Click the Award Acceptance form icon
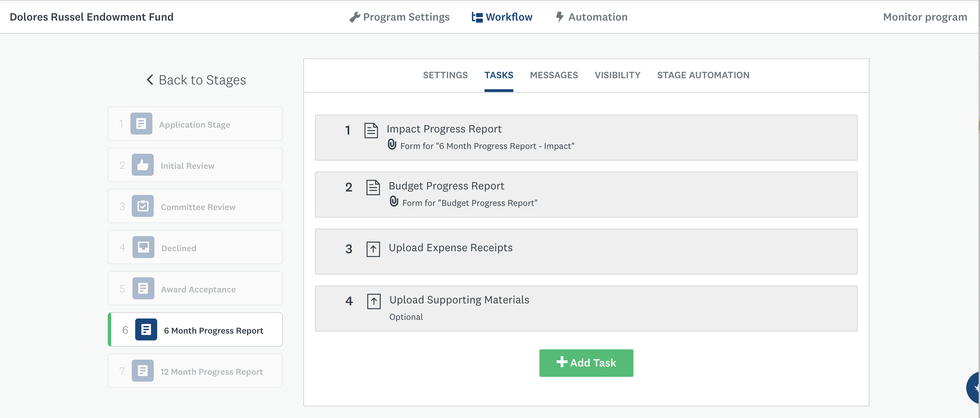Screen dimensions: 980x418 tap(143, 288)
